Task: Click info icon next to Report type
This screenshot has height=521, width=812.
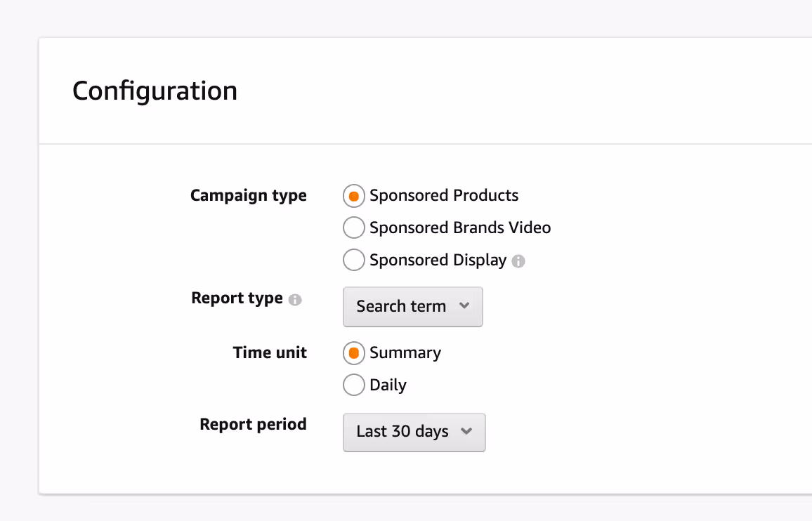Action: coord(296,300)
